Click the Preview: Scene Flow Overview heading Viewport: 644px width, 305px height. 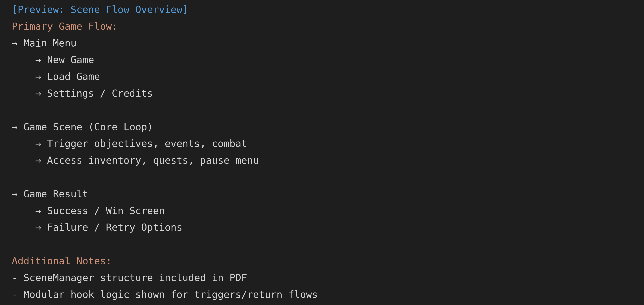coord(100,10)
